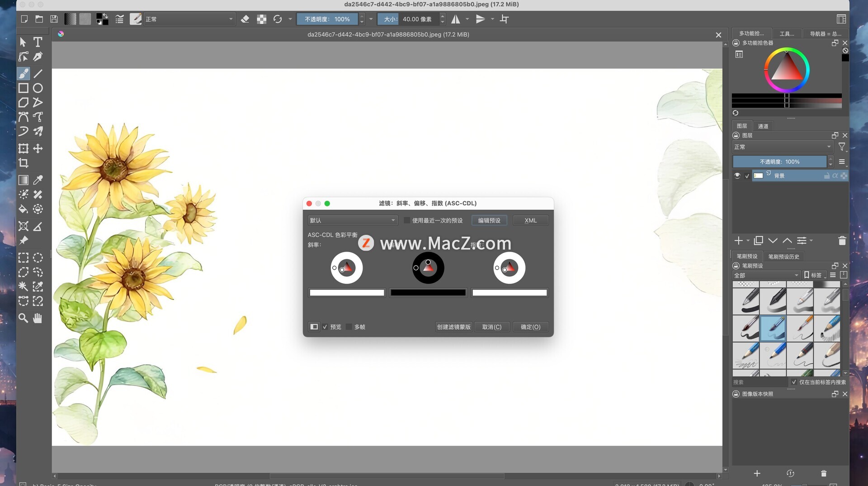This screenshot has width=868, height=486.
Task: Click the brush preset 搜索 field
Action: [x=759, y=382]
